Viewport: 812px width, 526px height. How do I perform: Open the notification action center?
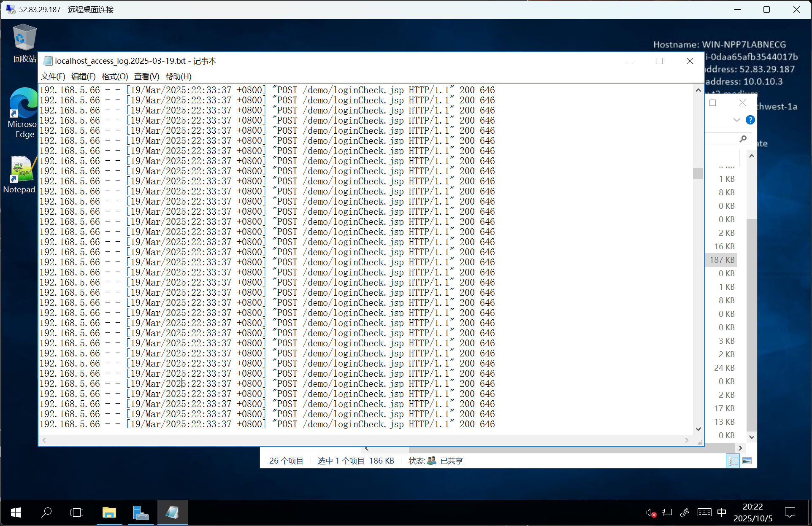pyautogui.click(x=790, y=513)
